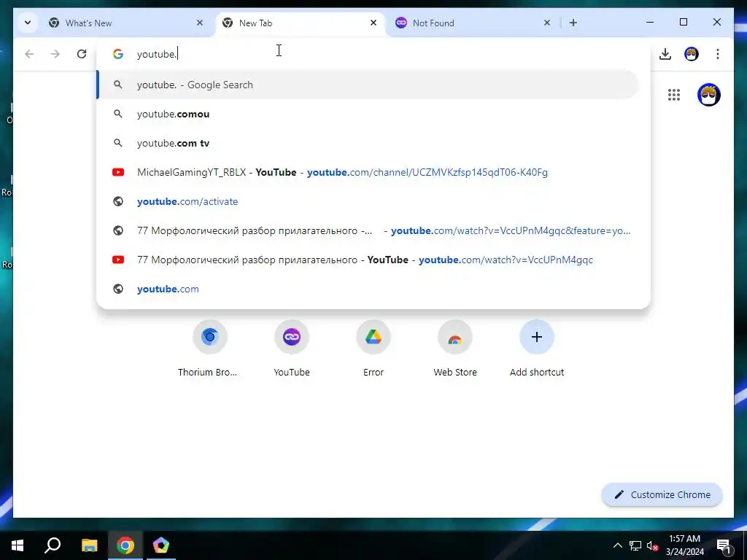Click the globe icon beside youtube.com/activate
The height and width of the screenshot is (560, 747).
pyautogui.click(x=118, y=201)
